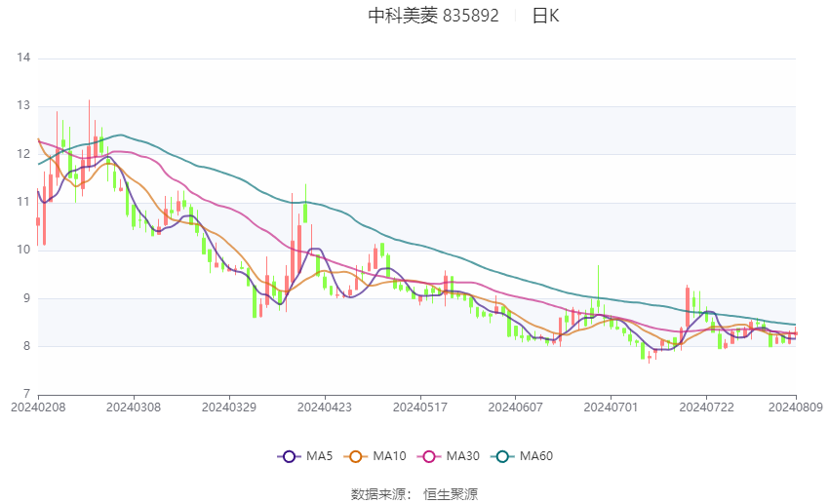
Task: Click the 20240722 x-axis date label
Action: pyautogui.click(x=707, y=407)
